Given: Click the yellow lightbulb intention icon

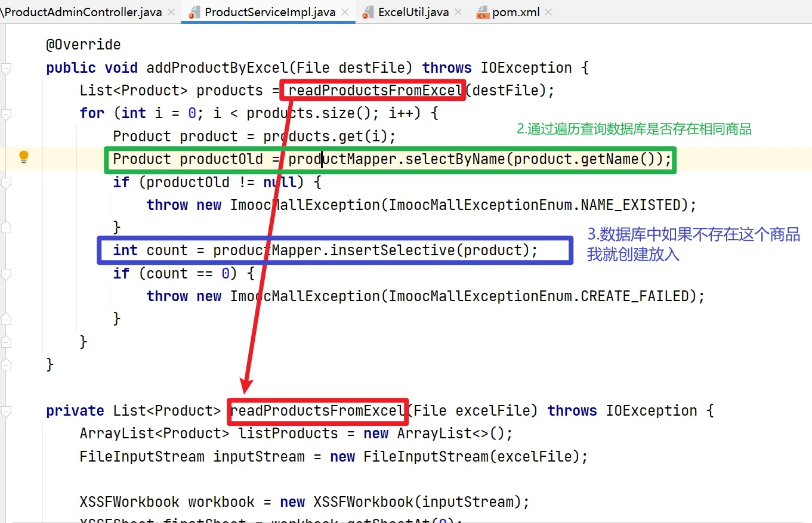Looking at the screenshot, I should [24, 157].
